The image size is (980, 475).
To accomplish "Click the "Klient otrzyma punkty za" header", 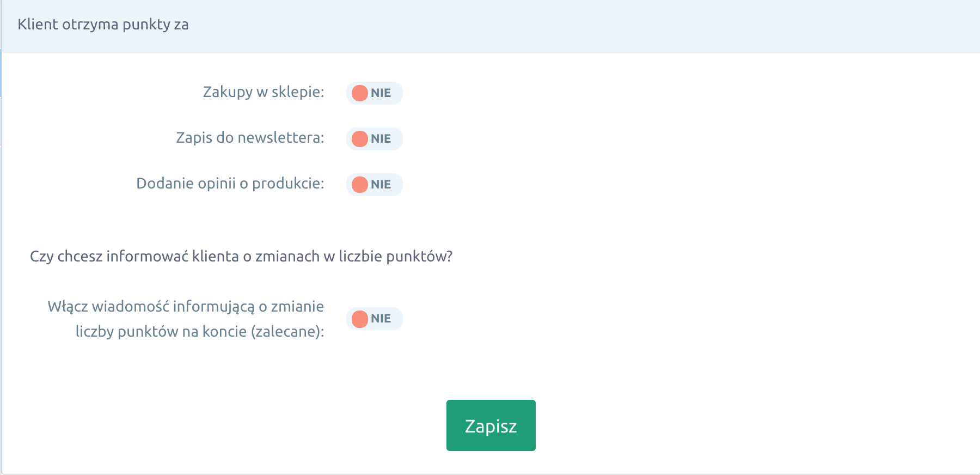I will 103,25.
